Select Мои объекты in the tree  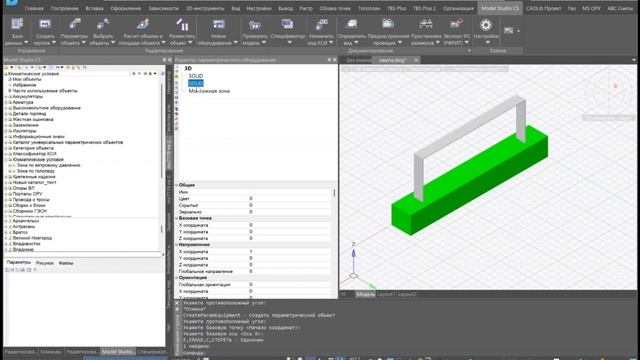pyautogui.click(x=27, y=80)
